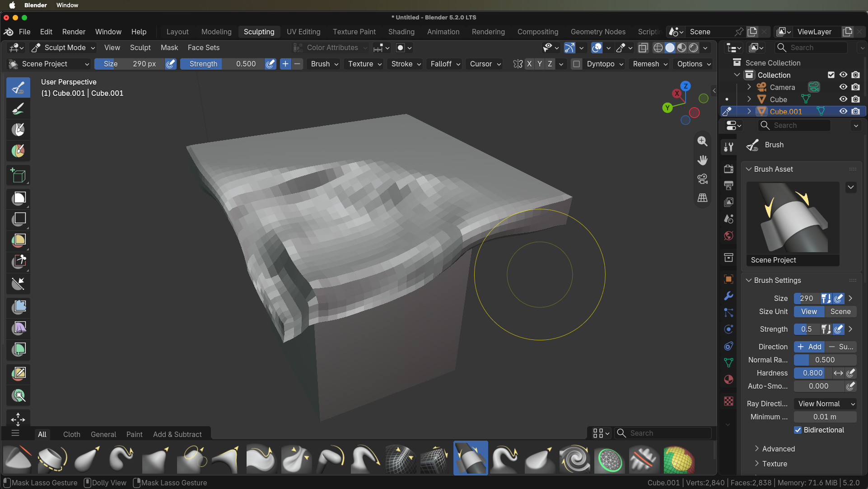
Task: Switch orthographic perspective grid icon
Action: coord(702,197)
